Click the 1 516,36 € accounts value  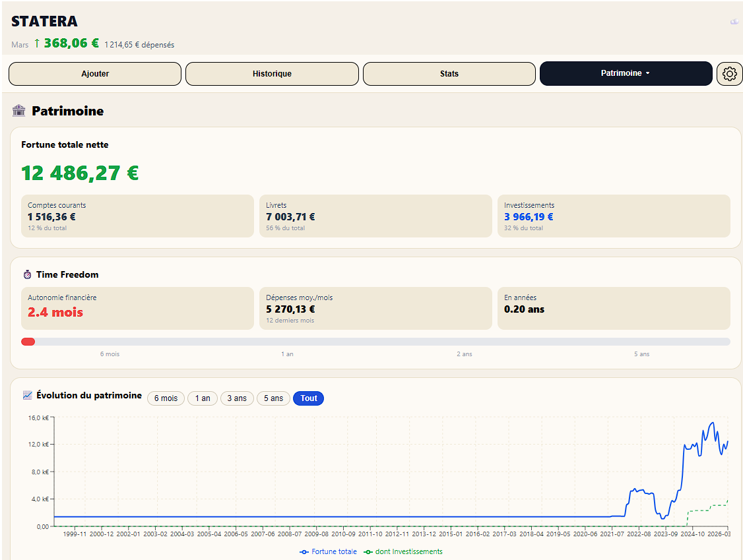51,217
